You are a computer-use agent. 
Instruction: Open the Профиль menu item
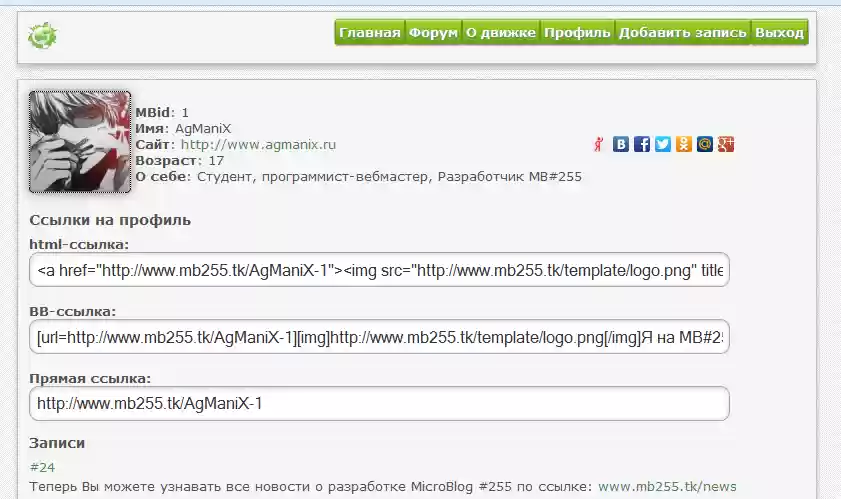click(x=577, y=33)
